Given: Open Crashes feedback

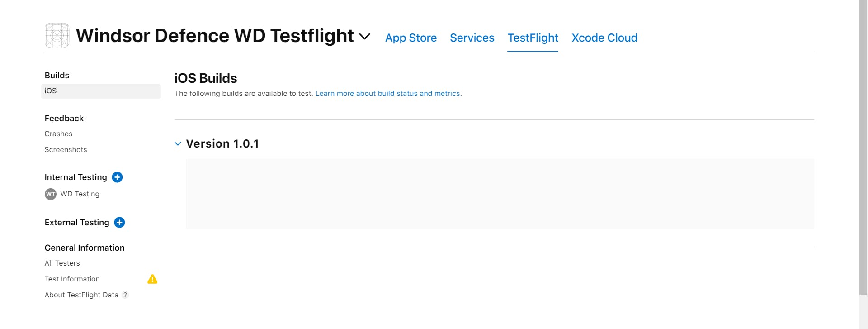Looking at the screenshot, I should pos(58,134).
